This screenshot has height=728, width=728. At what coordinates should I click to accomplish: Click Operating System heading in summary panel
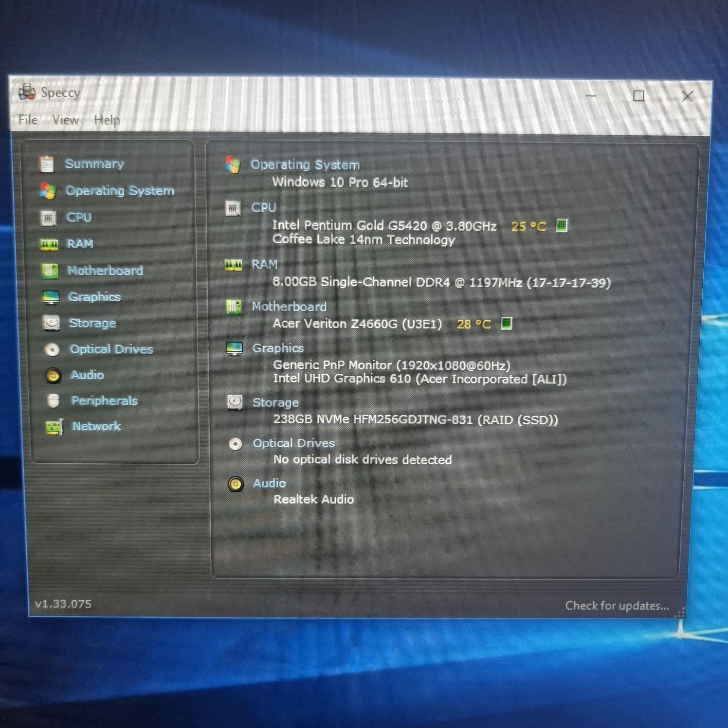[x=305, y=165]
